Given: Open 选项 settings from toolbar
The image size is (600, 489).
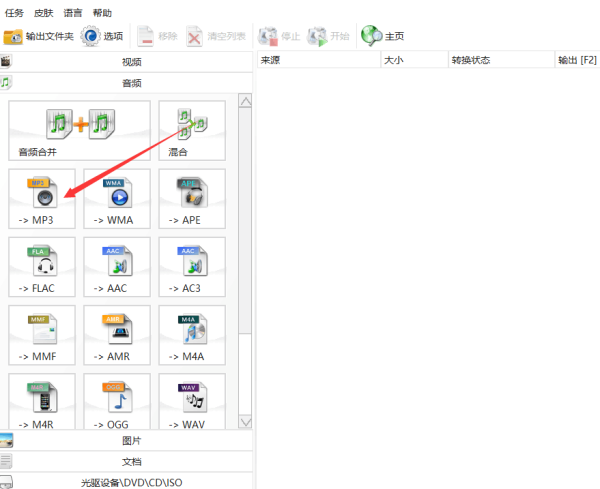Looking at the screenshot, I should 102,36.
